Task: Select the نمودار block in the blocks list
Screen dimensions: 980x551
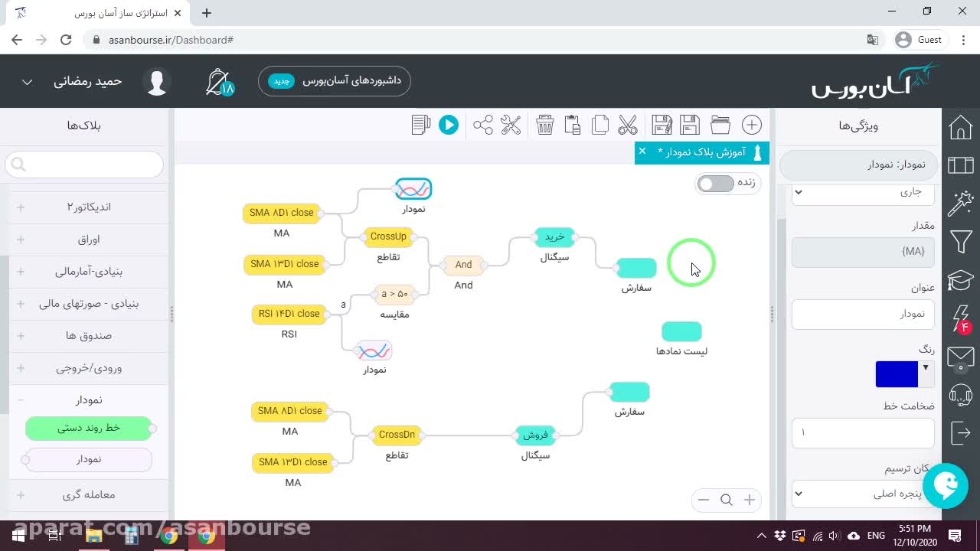Action: click(x=89, y=459)
